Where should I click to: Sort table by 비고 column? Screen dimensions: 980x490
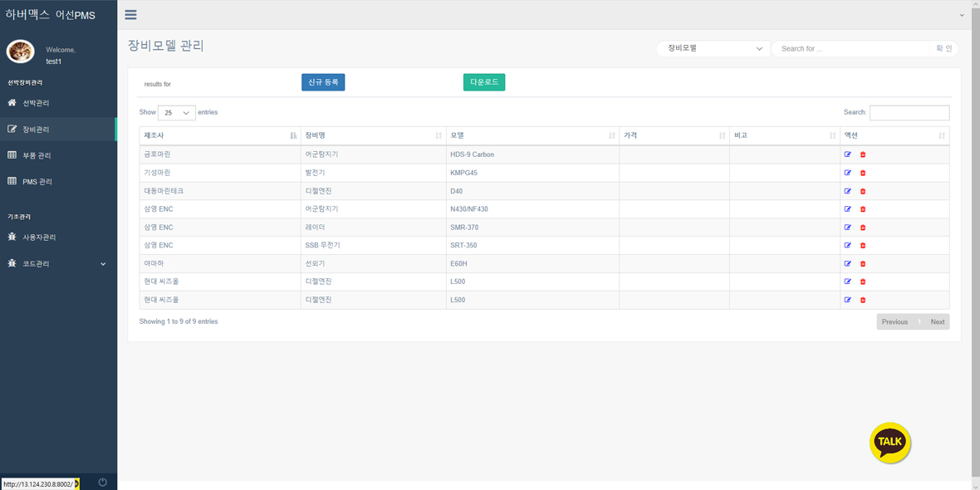click(x=784, y=135)
